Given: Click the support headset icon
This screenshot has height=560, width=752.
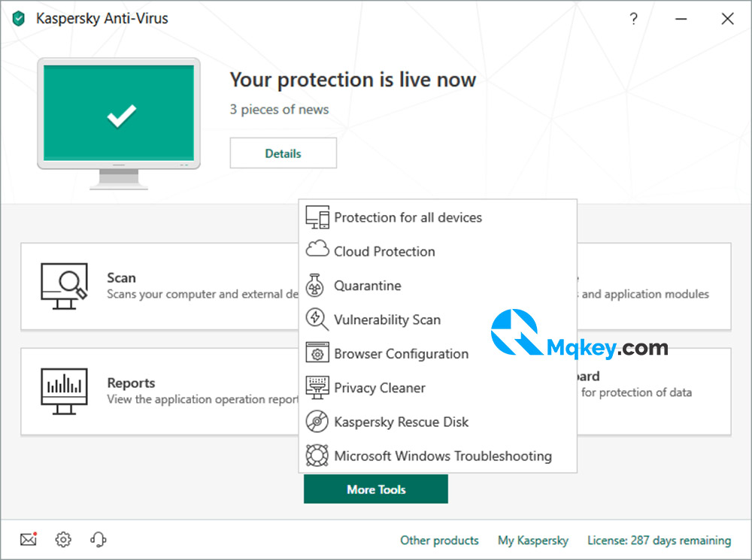Looking at the screenshot, I should [x=99, y=540].
